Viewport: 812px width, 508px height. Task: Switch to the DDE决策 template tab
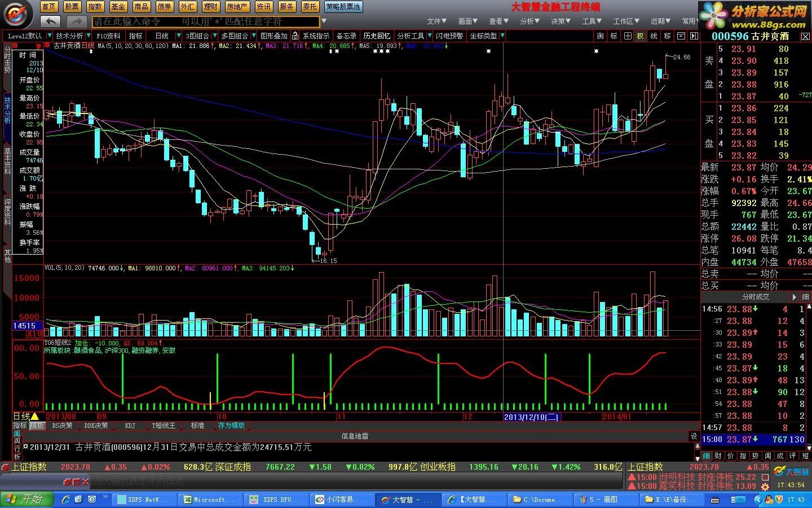(96, 426)
